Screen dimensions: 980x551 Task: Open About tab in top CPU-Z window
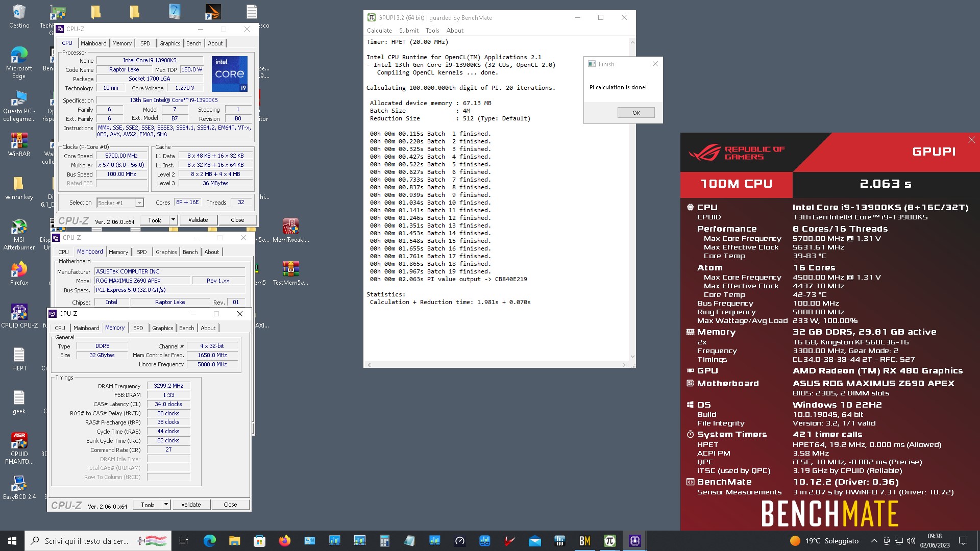coord(215,43)
